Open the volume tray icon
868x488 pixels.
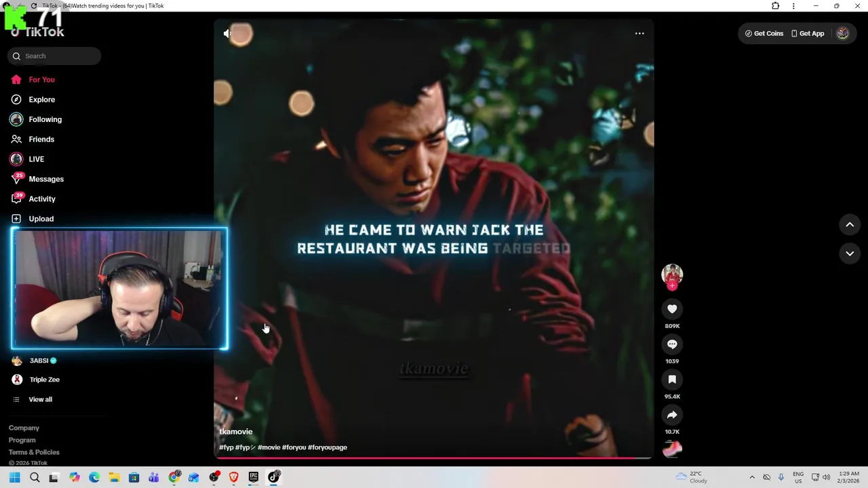(826, 477)
